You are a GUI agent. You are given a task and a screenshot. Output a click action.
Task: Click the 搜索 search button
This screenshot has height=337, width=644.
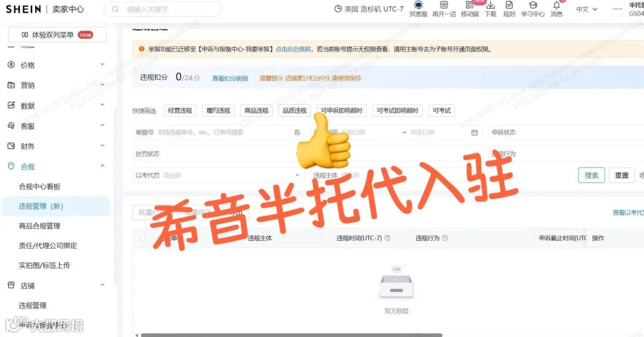pyautogui.click(x=592, y=175)
